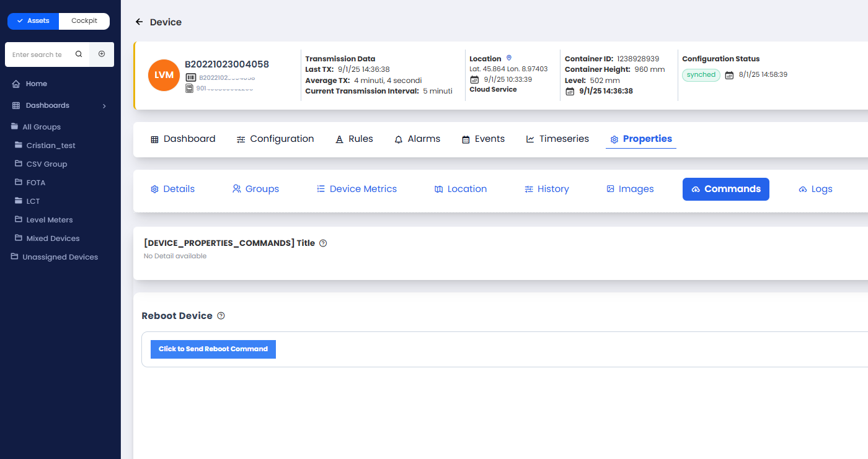
Task: Switch to the Cockpit view toggle
Action: point(84,21)
